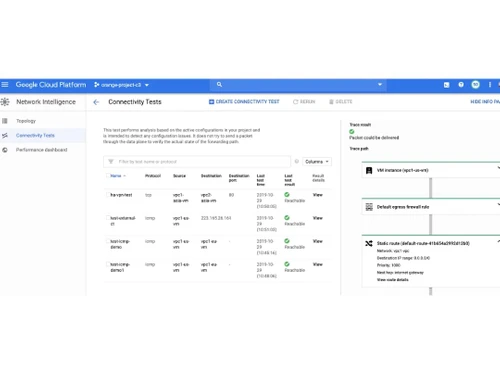Click the Reachable check icon for test-icmp-demo
The width and height of the screenshot is (500, 375).
tap(287, 241)
